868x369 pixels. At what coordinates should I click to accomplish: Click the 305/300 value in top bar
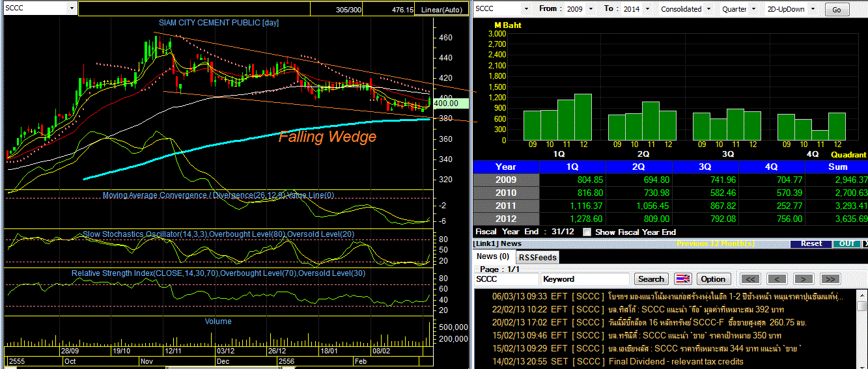point(349,10)
